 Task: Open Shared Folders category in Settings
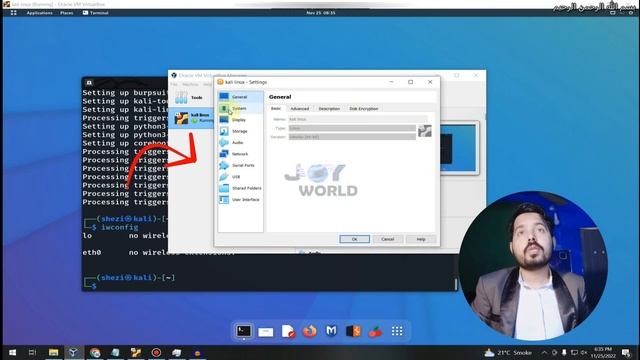pos(240,188)
